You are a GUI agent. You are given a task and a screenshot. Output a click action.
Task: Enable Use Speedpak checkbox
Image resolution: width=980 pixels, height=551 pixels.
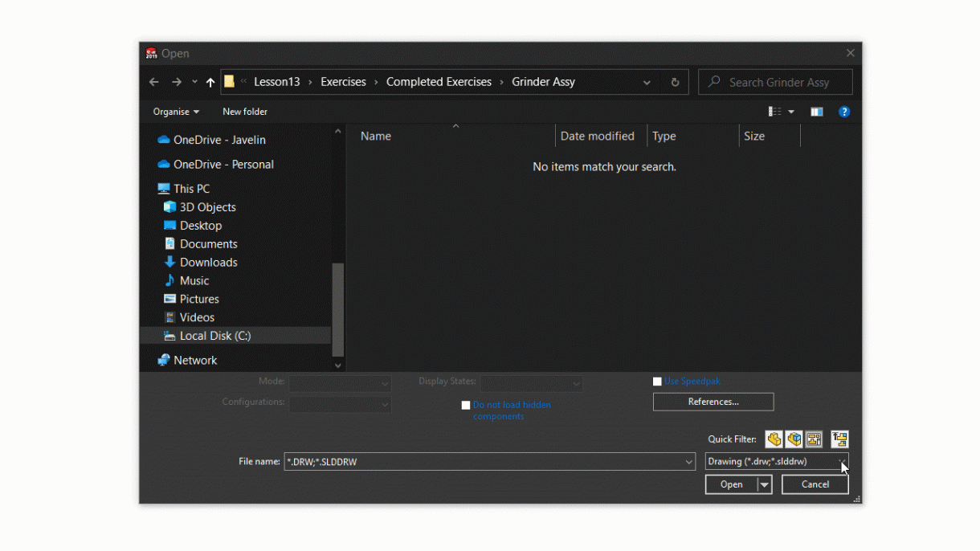(x=657, y=382)
